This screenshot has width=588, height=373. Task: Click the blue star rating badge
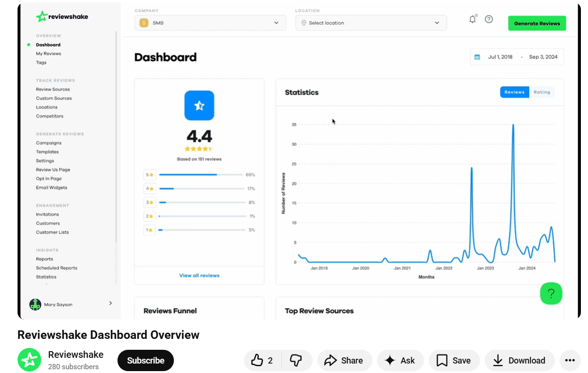pos(199,105)
